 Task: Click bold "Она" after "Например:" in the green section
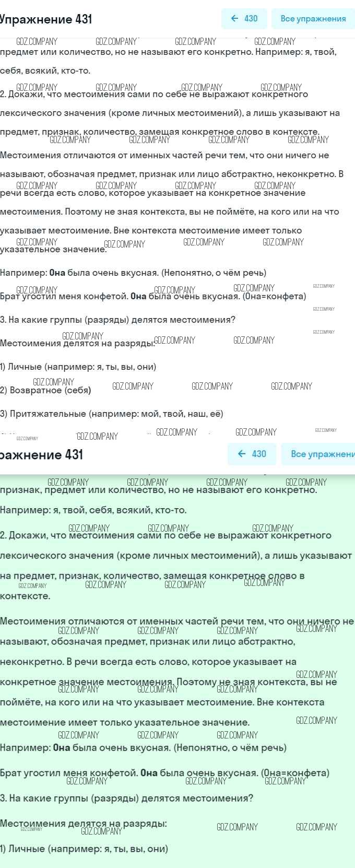(x=62, y=747)
